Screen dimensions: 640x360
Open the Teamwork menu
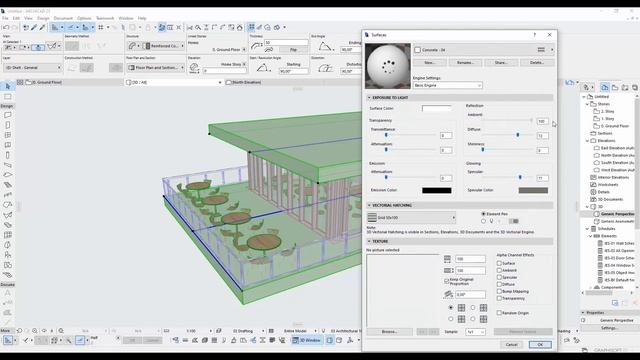[x=105, y=18]
